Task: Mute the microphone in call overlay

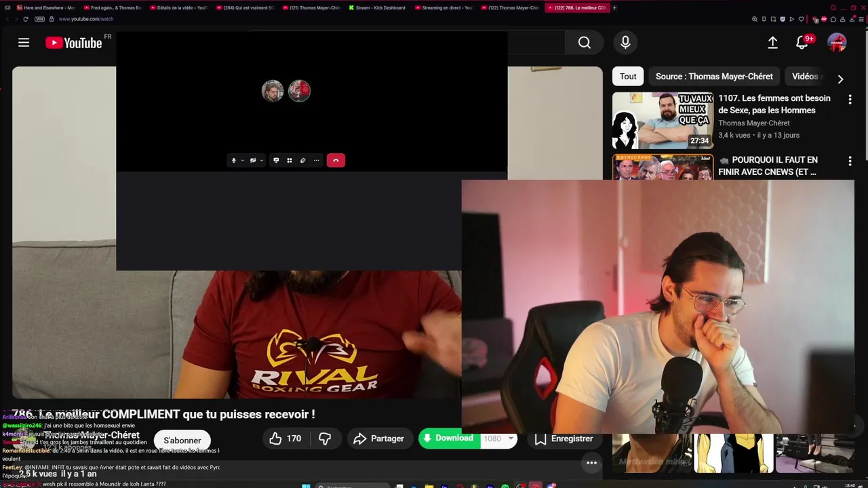Action: (234, 161)
